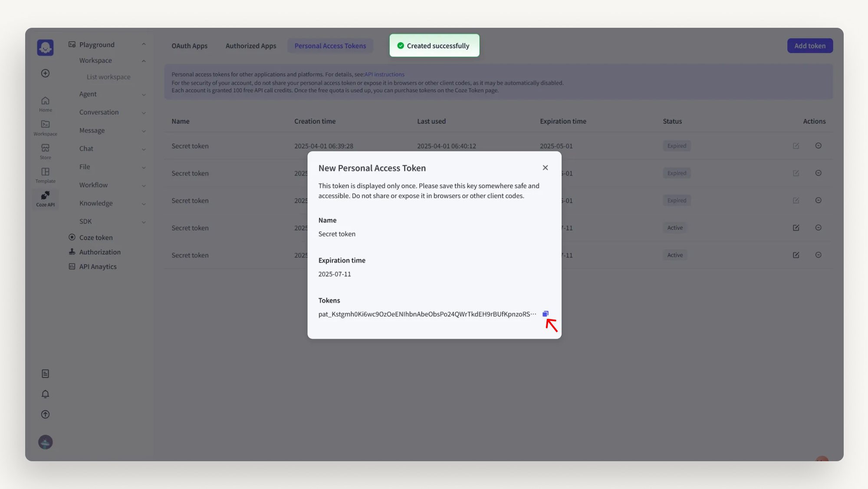Open the Store sidebar icon
Viewport: 868px width, 489px height.
pyautogui.click(x=45, y=151)
